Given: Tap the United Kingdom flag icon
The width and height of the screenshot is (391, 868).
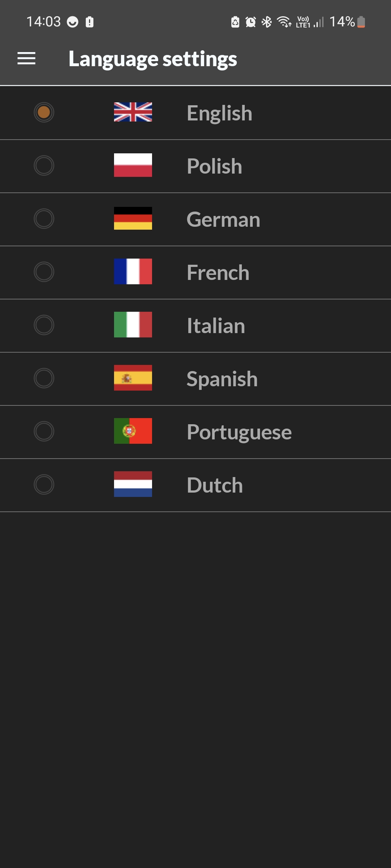Looking at the screenshot, I should 133,112.
